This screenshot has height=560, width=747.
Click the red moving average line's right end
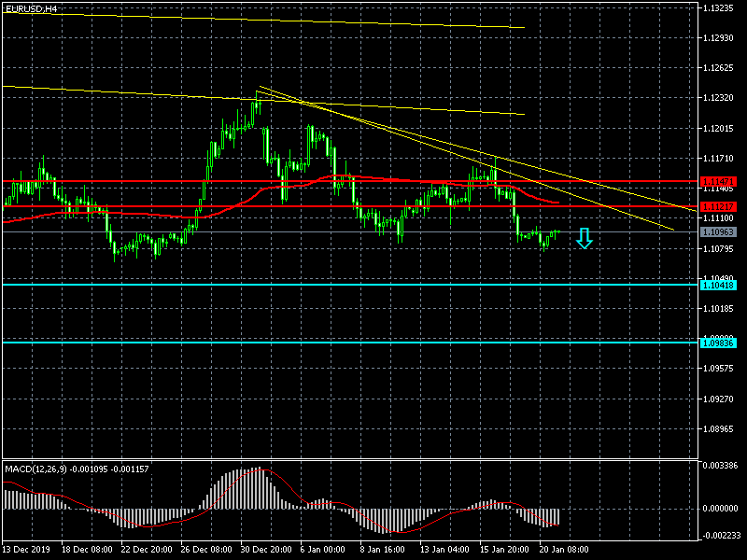click(x=557, y=202)
